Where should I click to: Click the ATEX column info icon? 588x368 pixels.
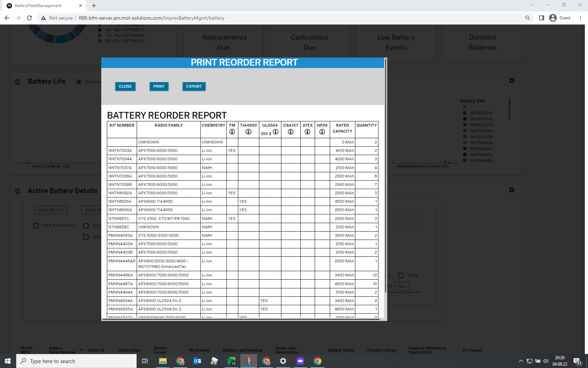tap(307, 132)
